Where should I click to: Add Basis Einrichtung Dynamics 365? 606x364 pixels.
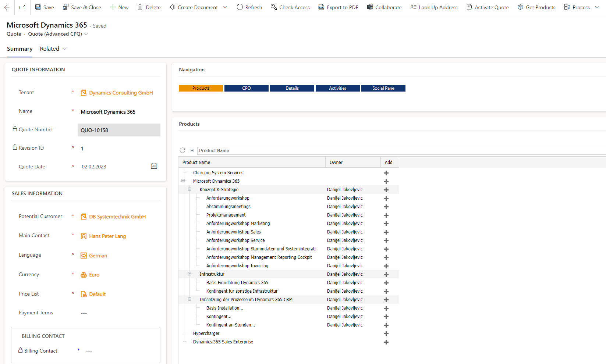coord(386,283)
